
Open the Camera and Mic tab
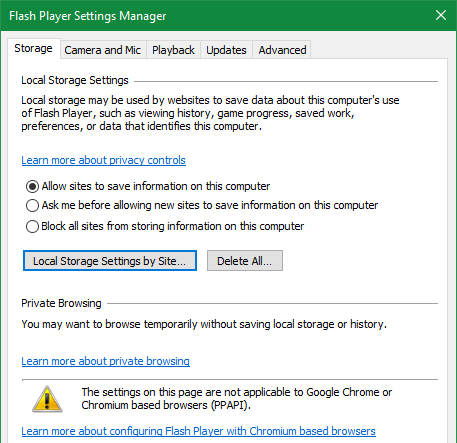[x=103, y=50]
